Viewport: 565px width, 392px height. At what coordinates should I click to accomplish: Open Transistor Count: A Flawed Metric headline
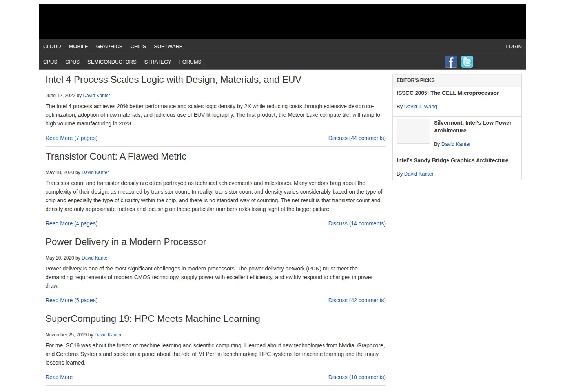point(116,156)
